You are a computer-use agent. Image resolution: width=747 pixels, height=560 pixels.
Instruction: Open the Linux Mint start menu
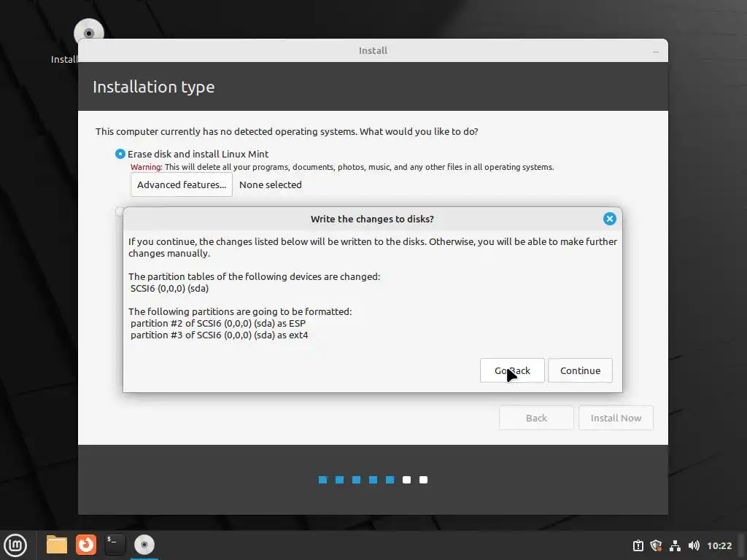pos(15,545)
